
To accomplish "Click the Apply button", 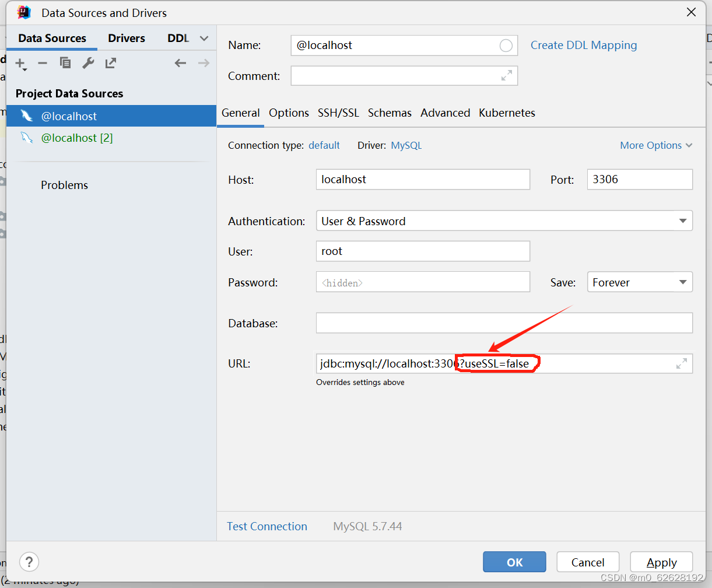I will [662, 562].
